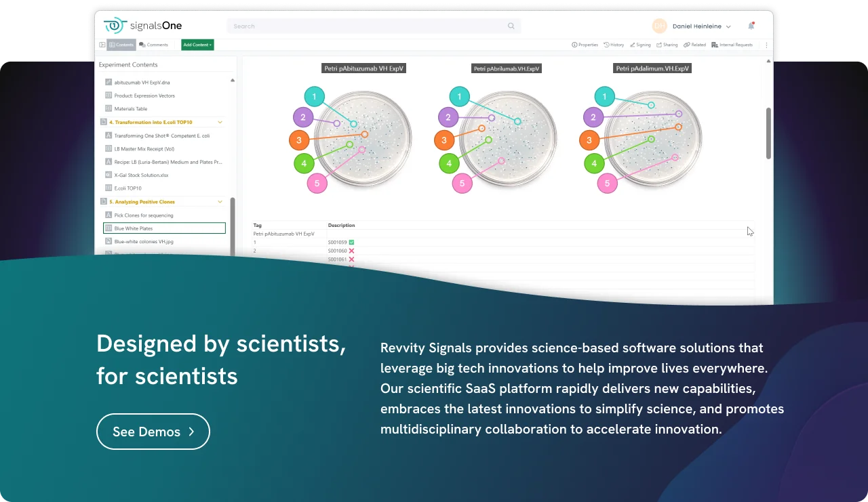
Task: Click the Properties info icon
Action: (x=574, y=45)
